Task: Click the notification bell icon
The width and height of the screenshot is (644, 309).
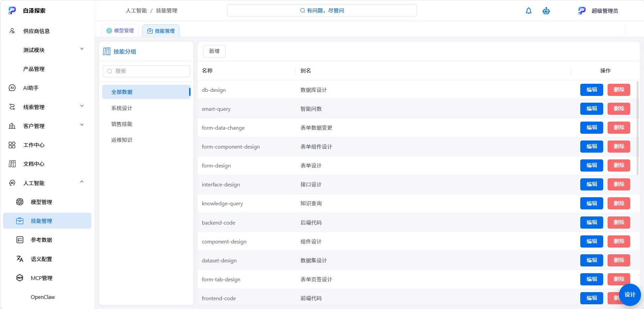Action: (529, 11)
